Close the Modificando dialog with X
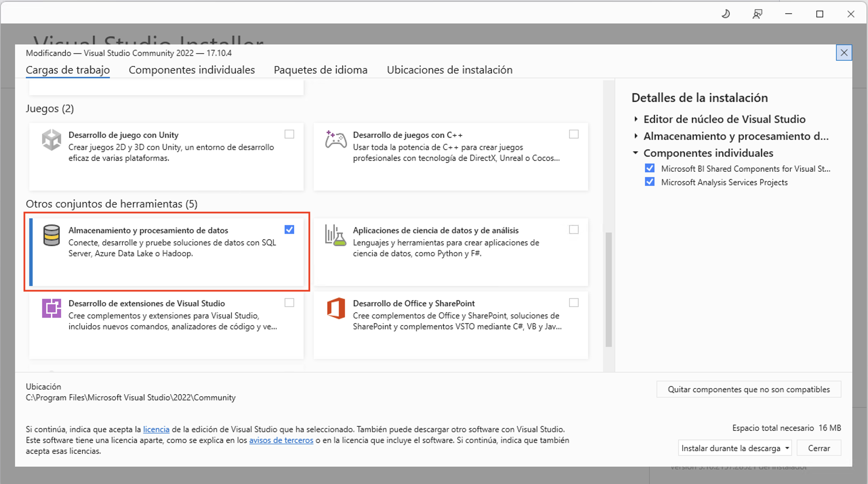Viewport: 868px width, 484px height. (844, 53)
